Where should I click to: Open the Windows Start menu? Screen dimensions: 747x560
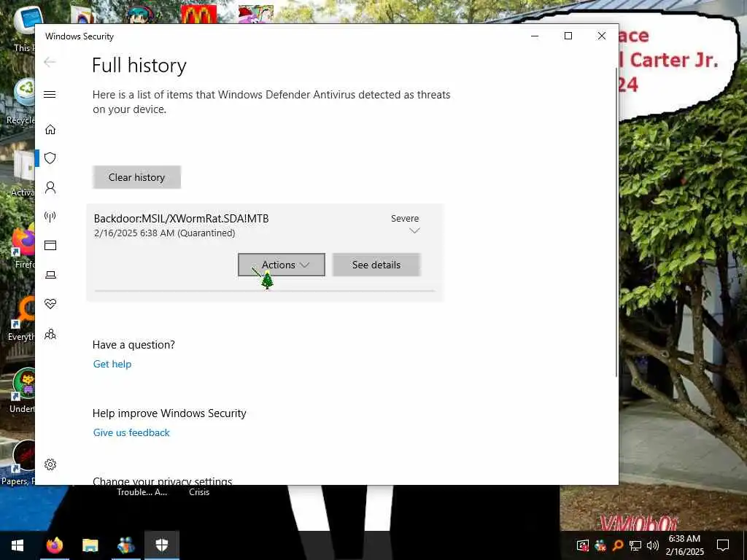click(18, 545)
